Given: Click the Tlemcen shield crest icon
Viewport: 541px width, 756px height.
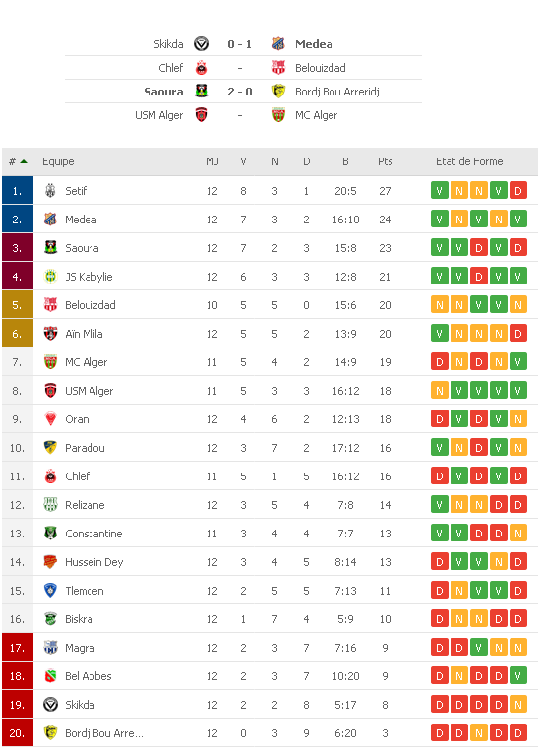Looking at the screenshot, I should coord(50,591).
